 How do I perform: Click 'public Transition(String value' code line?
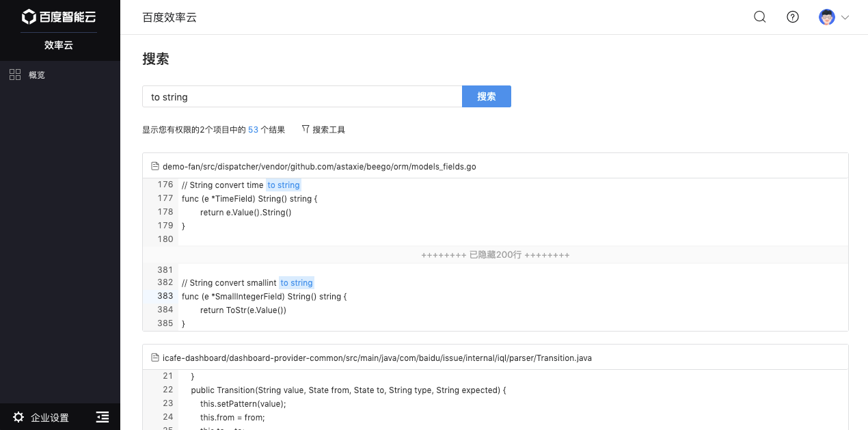[348, 390]
